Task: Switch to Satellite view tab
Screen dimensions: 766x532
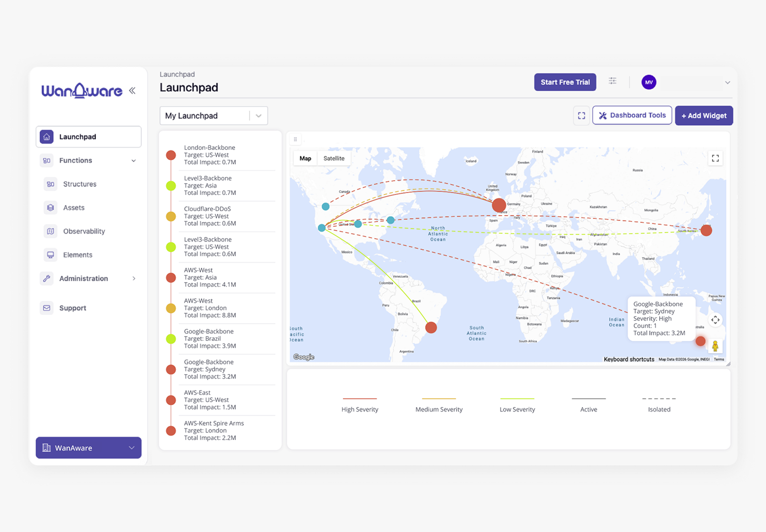Action: (x=334, y=158)
